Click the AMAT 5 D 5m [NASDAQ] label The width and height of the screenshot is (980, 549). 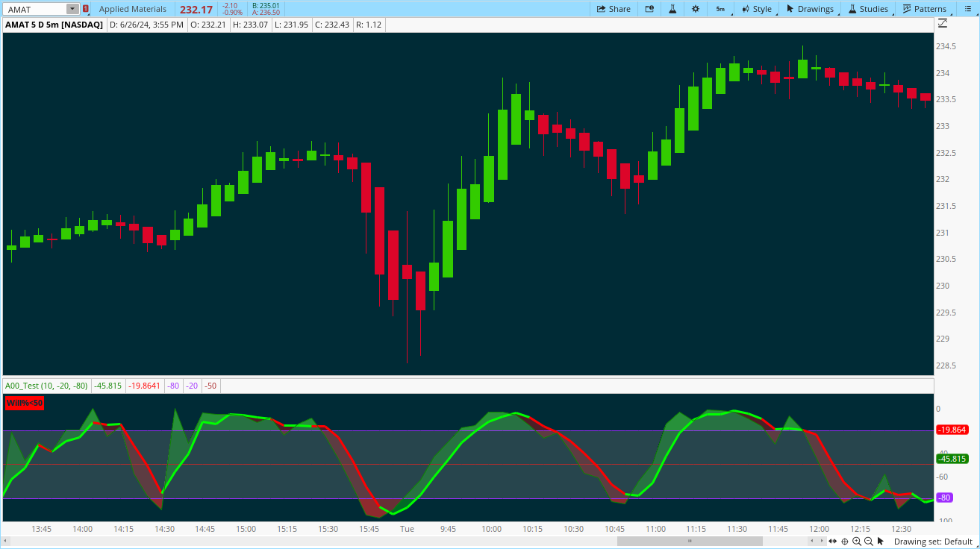click(x=54, y=25)
